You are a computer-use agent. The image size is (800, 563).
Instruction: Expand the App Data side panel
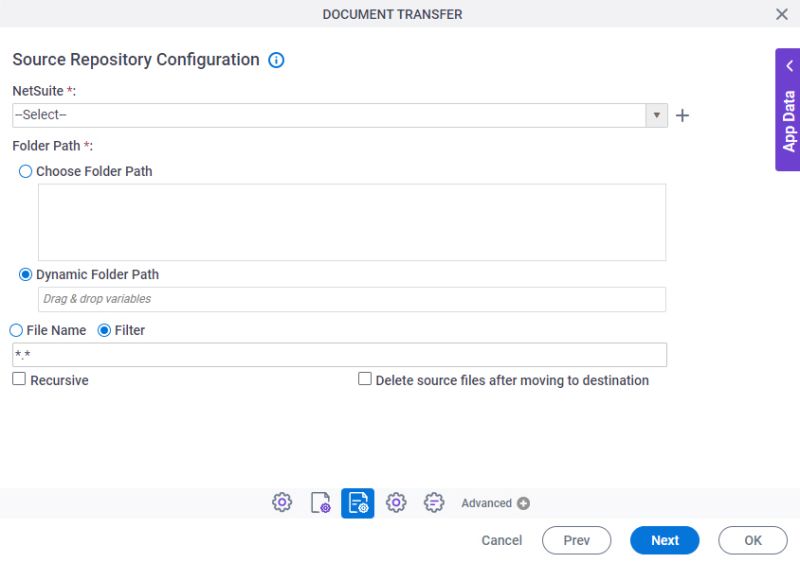(x=788, y=110)
